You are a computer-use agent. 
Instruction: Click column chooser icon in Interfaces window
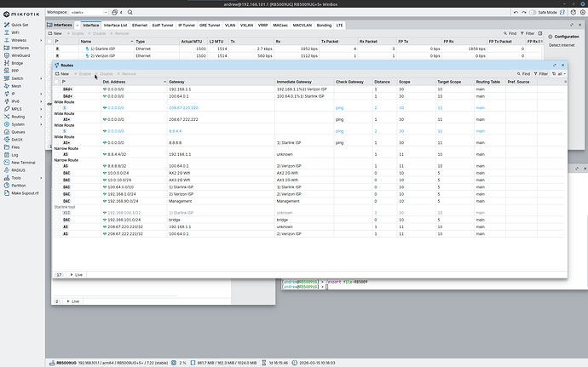[540, 33]
